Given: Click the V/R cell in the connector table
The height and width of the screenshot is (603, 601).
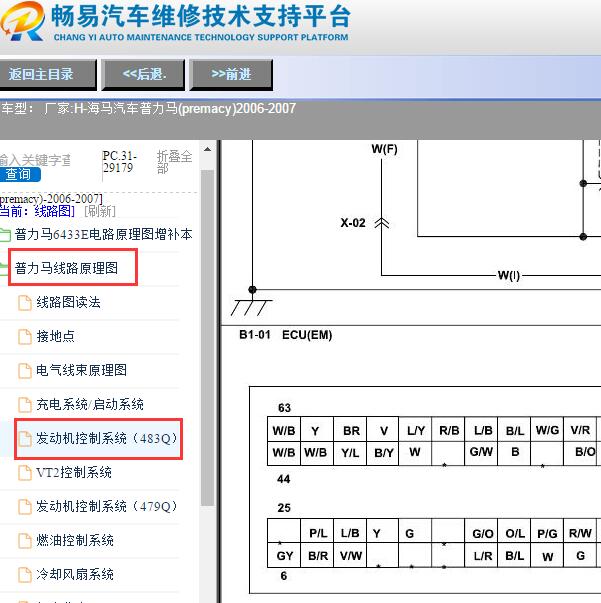Looking at the screenshot, I should (x=580, y=430).
